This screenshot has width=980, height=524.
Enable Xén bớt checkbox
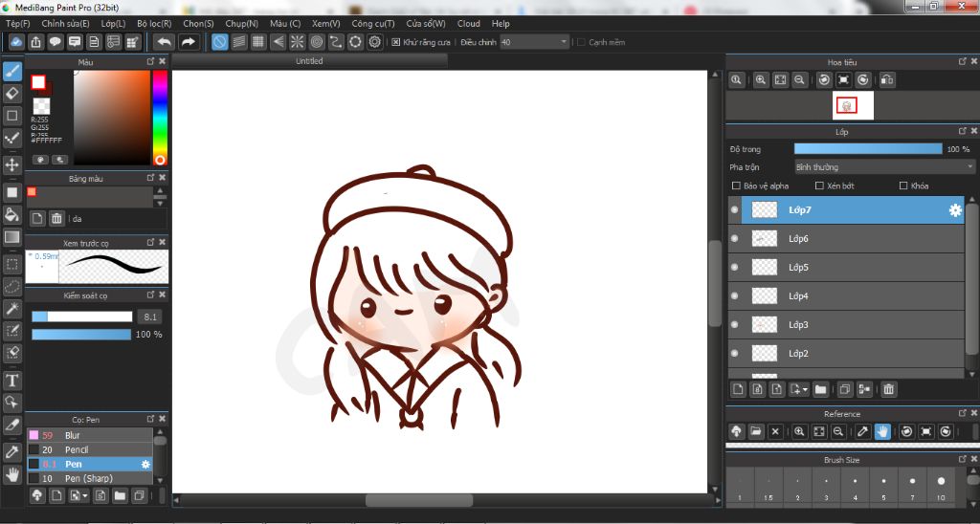(x=819, y=186)
